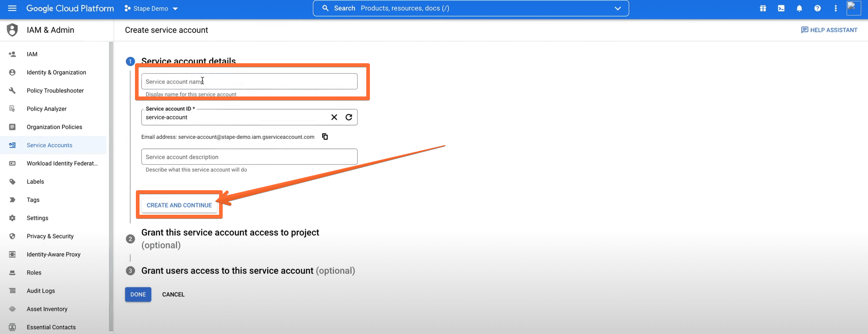Expand step 3 Grant users access
The image size is (868, 334).
(x=248, y=271)
